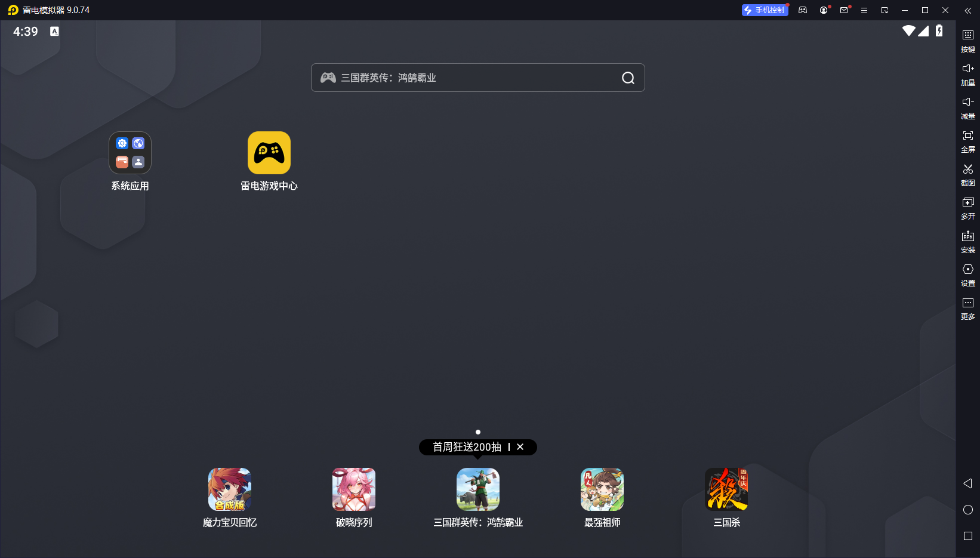Click the home page indicator dot
The width and height of the screenshot is (980, 558).
pyautogui.click(x=478, y=432)
